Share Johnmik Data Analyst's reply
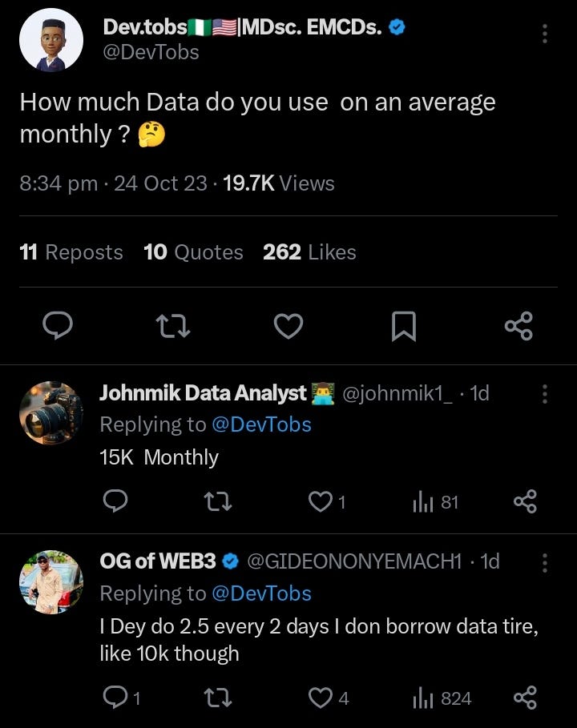 [524, 502]
